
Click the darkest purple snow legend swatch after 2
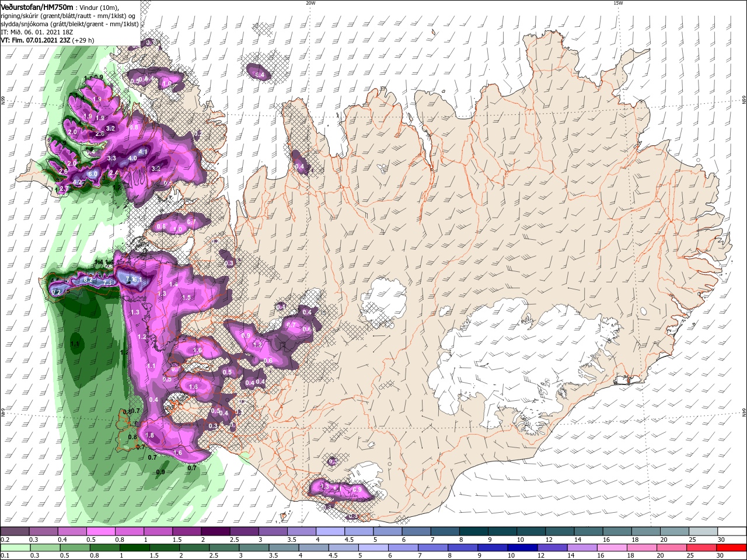(215, 531)
